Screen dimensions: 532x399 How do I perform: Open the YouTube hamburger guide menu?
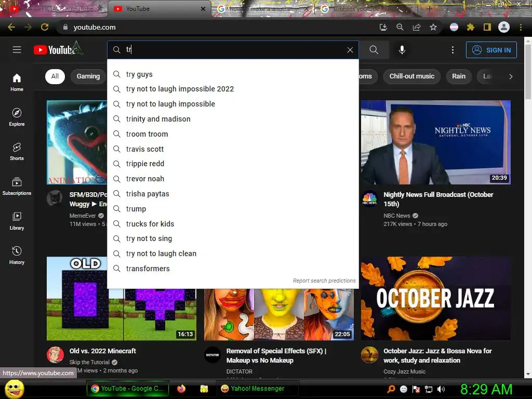pyautogui.click(x=17, y=50)
